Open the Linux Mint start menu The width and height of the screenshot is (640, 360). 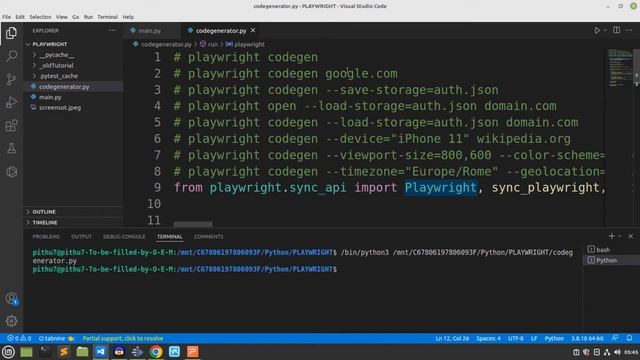(x=8, y=351)
